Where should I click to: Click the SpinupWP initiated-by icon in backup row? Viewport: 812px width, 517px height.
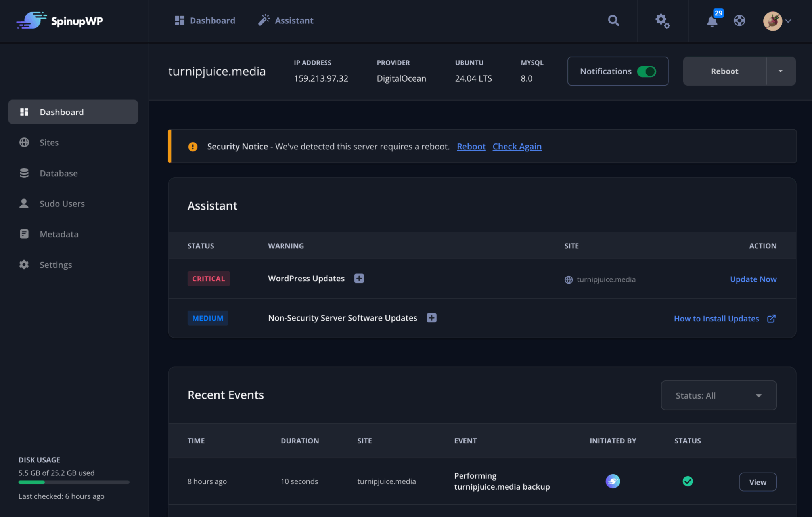click(613, 481)
